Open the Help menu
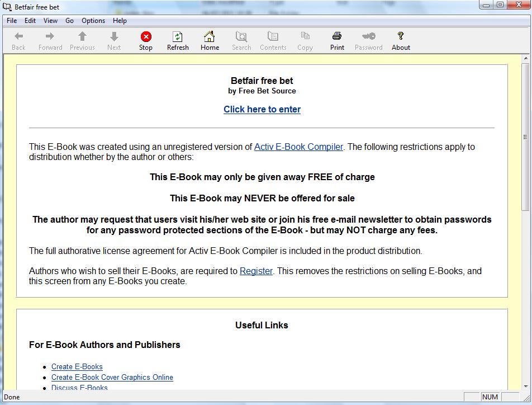 [120, 21]
